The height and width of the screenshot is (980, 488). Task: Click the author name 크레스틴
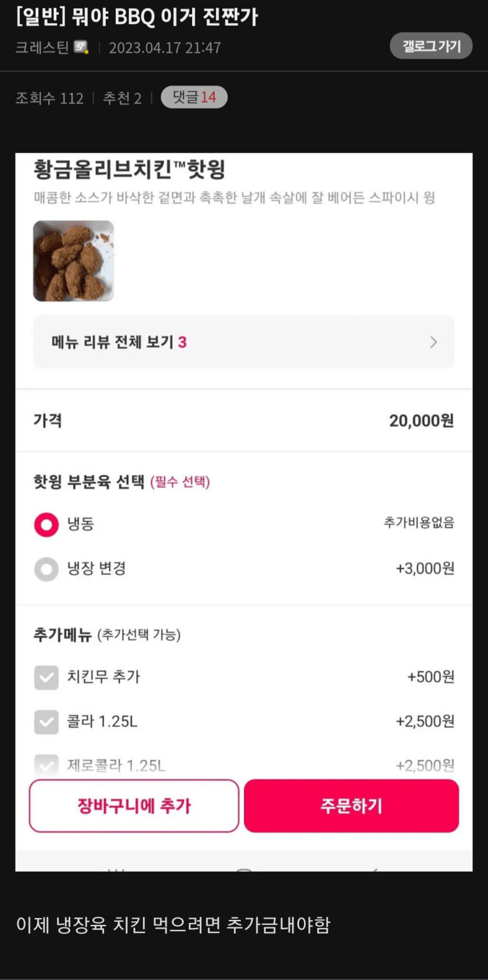pyautogui.click(x=42, y=48)
